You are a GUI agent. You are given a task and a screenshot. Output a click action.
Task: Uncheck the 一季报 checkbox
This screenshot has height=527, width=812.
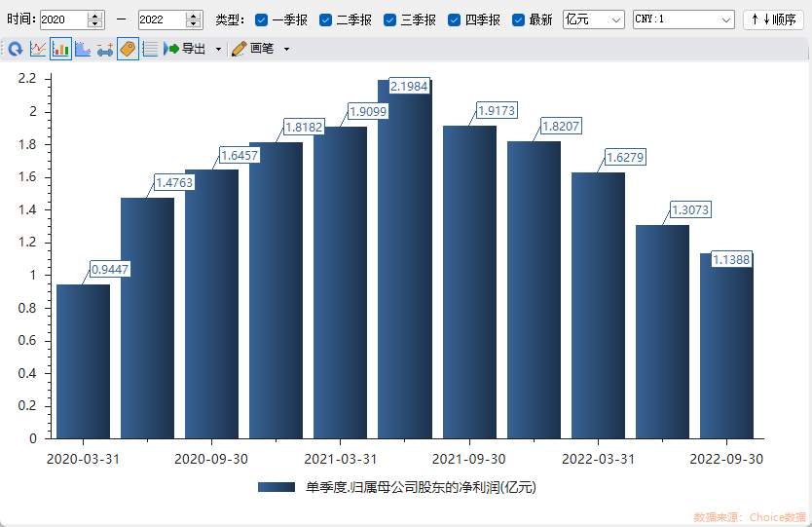(262, 19)
